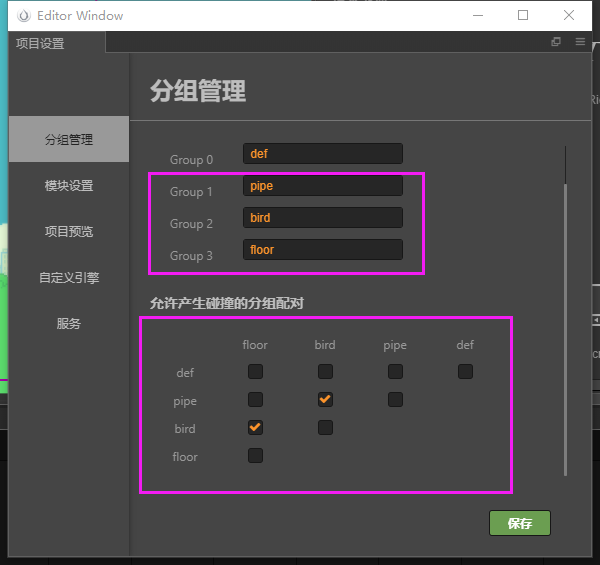Open the 项目预览 sidebar item
This screenshot has width=600, height=565.
(69, 231)
